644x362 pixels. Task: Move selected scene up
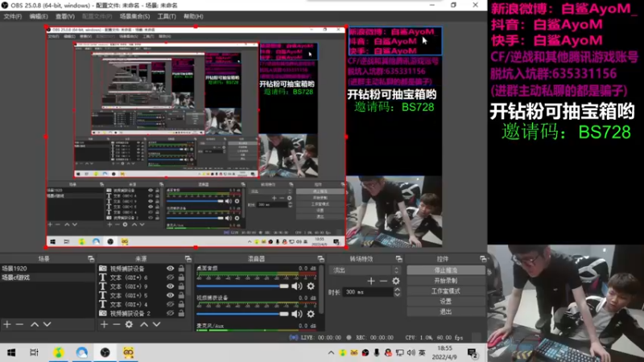(35, 324)
